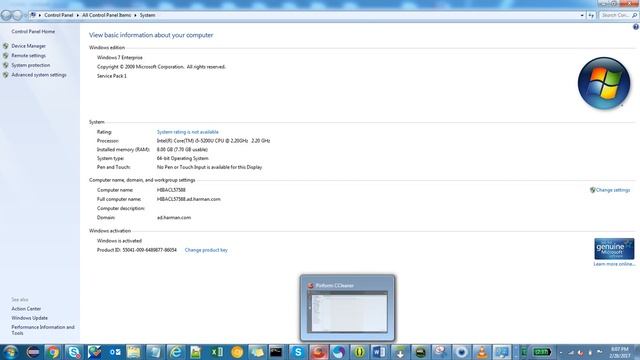Show hidden tray icons arrow
This screenshot has height=360, width=640.
point(561,352)
